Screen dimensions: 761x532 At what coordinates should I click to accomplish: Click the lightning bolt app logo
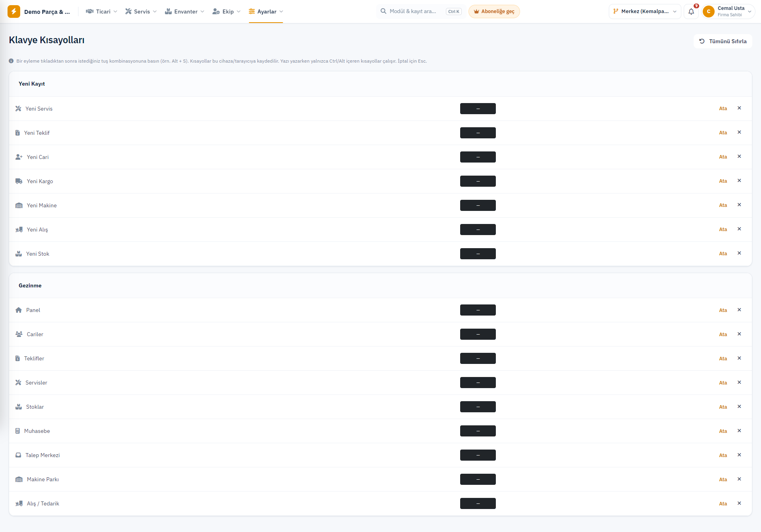point(14,11)
